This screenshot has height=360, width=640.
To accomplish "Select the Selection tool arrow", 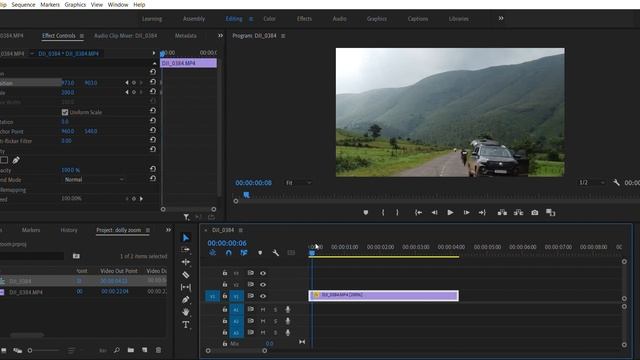I will (x=186, y=238).
